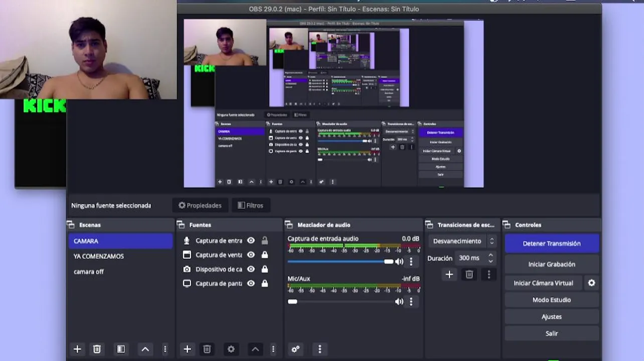This screenshot has width=644, height=361.
Task: Click the green KICK logo overlay
Action: (45, 106)
